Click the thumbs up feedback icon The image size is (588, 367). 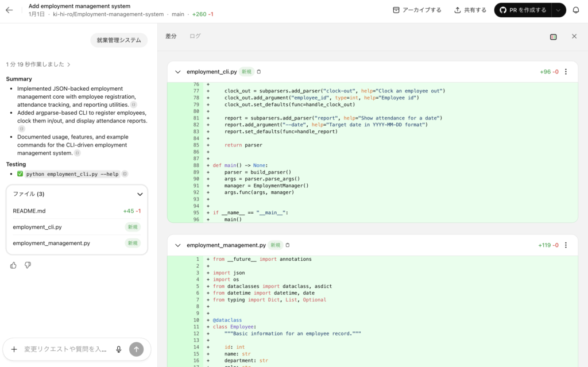[13, 265]
